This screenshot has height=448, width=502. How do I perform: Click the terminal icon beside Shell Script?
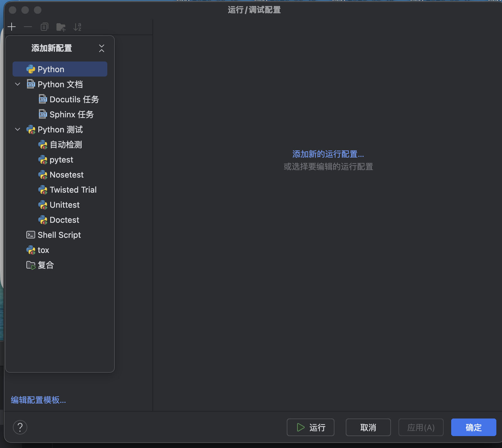[31, 235]
